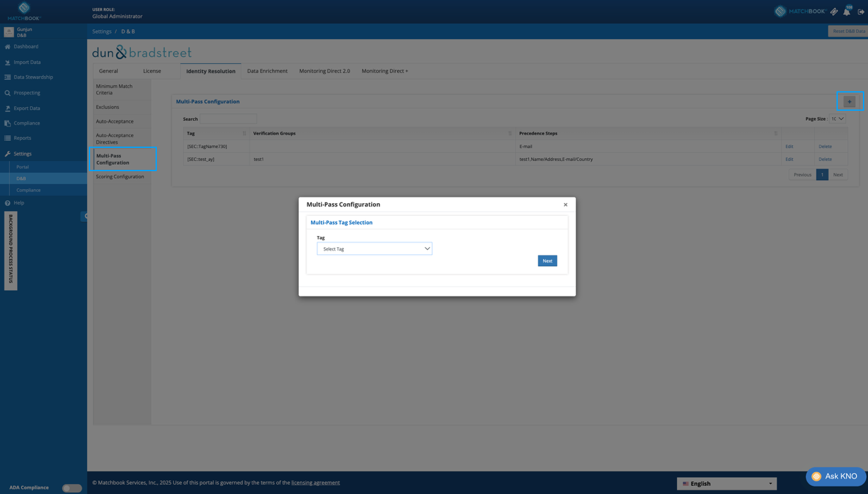Viewport: 868px width, 494px height.
Task: Go to the Previous table page
Action: pyautogui.click(x=802, y=175)
